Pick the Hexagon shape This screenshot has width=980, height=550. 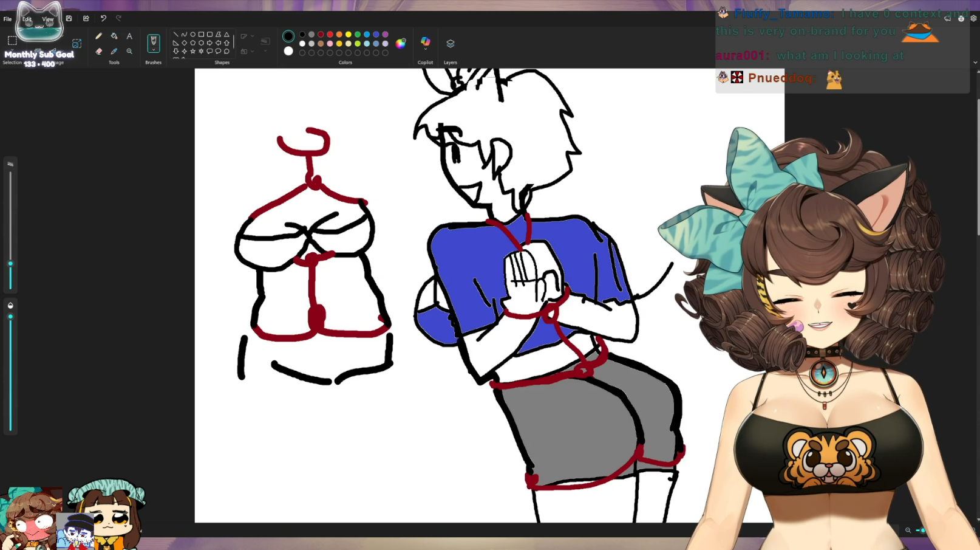[201, 43]
